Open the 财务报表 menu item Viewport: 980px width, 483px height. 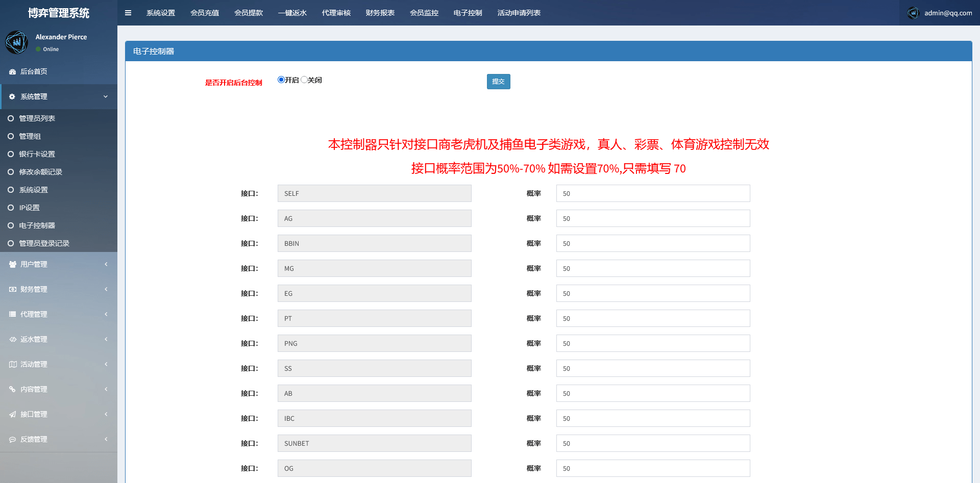coord(380,13)
